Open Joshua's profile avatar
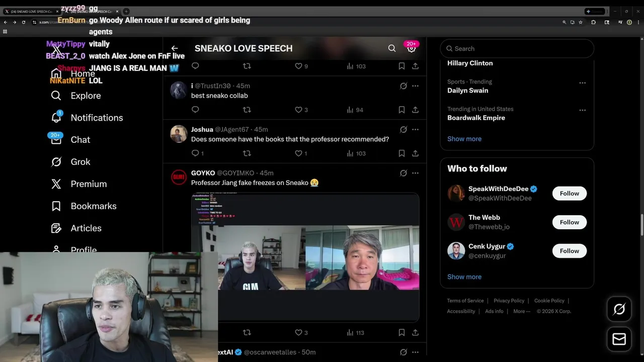This screenshot has height=362, width=644. 179,134
